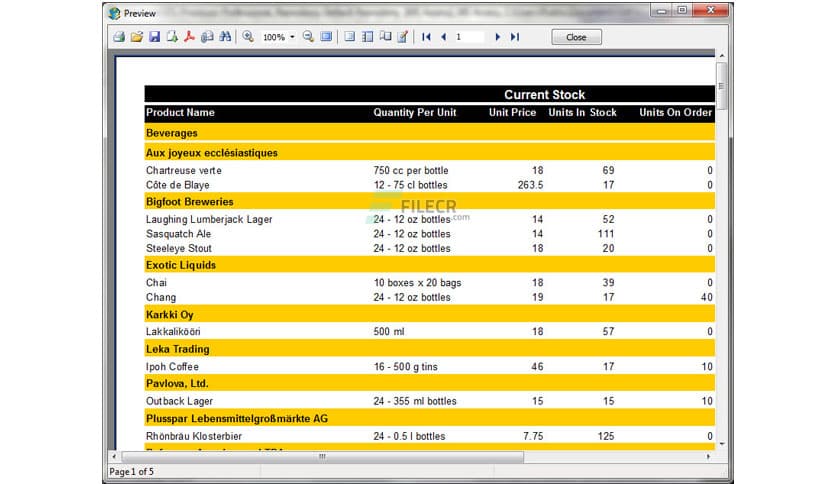Click the horizontal scrollbar right arrow
The width and height of the screenshot is (836, 484).
[708, 456]
